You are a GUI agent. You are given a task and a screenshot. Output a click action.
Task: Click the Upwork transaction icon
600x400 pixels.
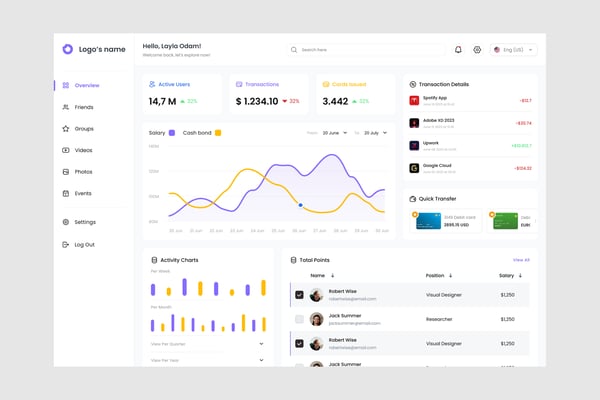414,145
